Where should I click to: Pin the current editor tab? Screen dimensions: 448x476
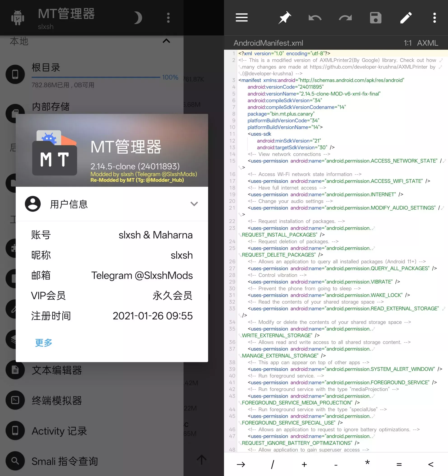coord(284,18)
